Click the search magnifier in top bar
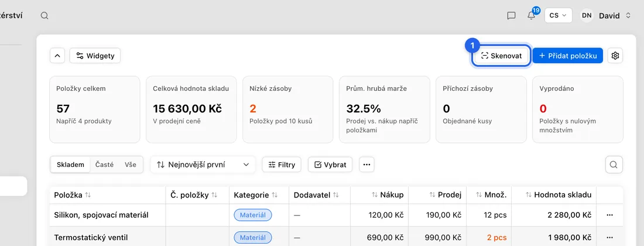This screenshot has height=246, width=644. [44, 16]
